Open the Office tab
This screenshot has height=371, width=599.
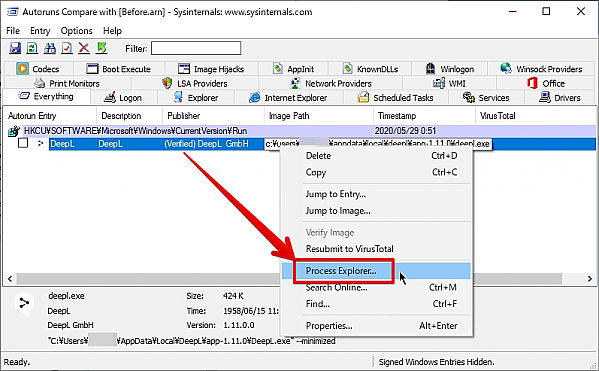tap(546, 83)
